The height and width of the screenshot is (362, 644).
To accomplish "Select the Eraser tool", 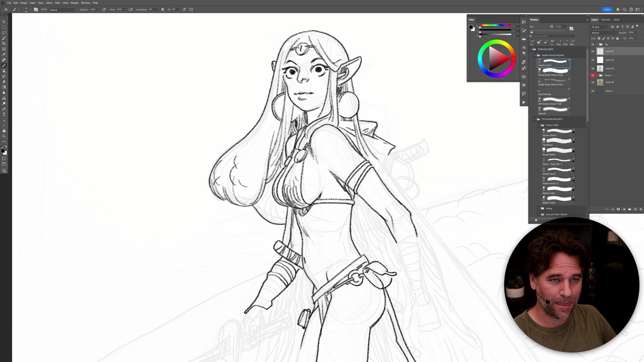I will point(4,82).
